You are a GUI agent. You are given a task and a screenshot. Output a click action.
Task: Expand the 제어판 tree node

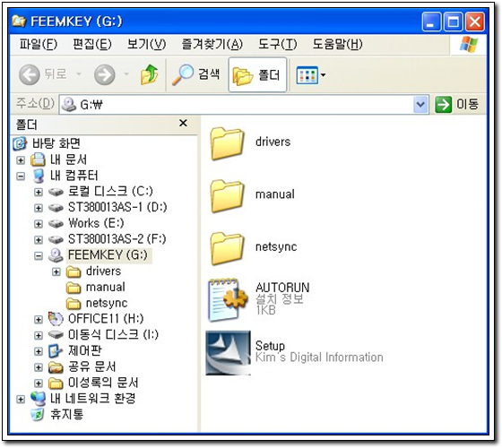coord(39,351)
